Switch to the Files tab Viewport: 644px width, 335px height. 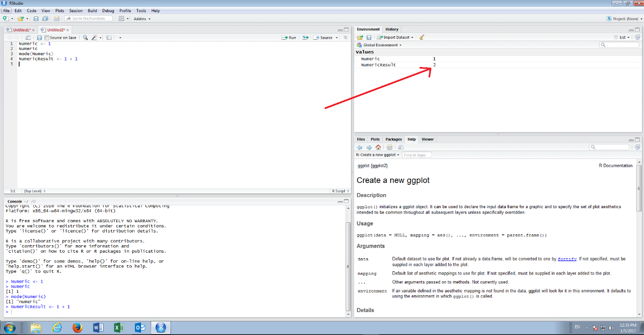tap(361, 139)
